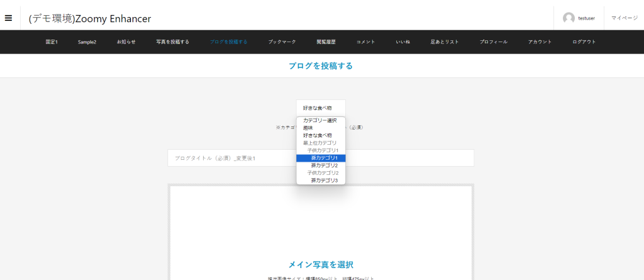Navigate to お知らせ in the nav bar

(126, 42)
